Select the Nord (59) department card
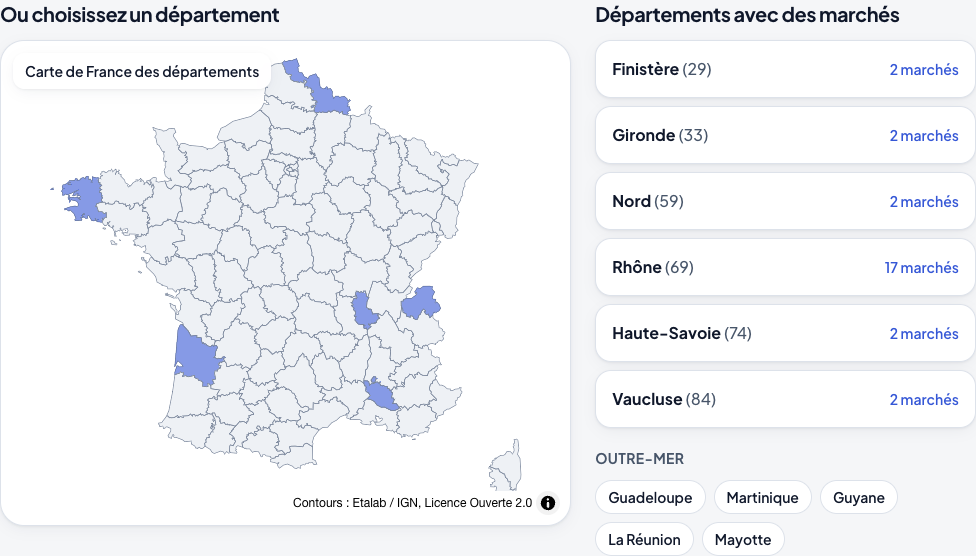976x556 pixels. 785,201
